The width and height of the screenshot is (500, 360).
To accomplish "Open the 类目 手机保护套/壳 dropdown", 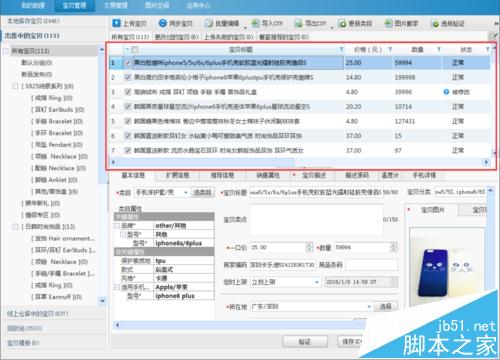I will pos(186,193).
